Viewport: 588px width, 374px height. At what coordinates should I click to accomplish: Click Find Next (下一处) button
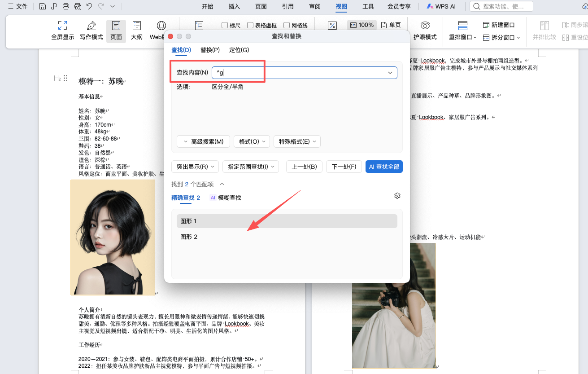point(344,167)
